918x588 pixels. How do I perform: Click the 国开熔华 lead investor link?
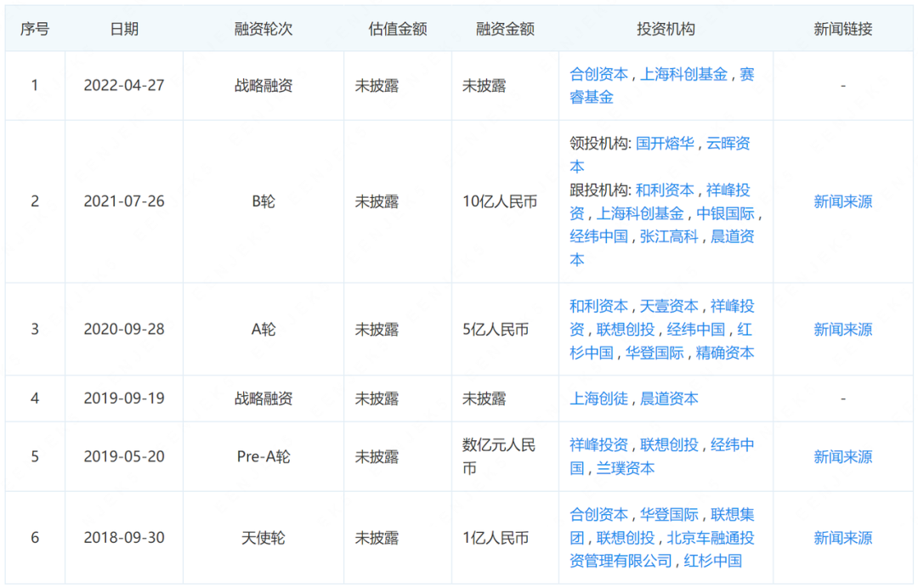[x=665, y=144]
